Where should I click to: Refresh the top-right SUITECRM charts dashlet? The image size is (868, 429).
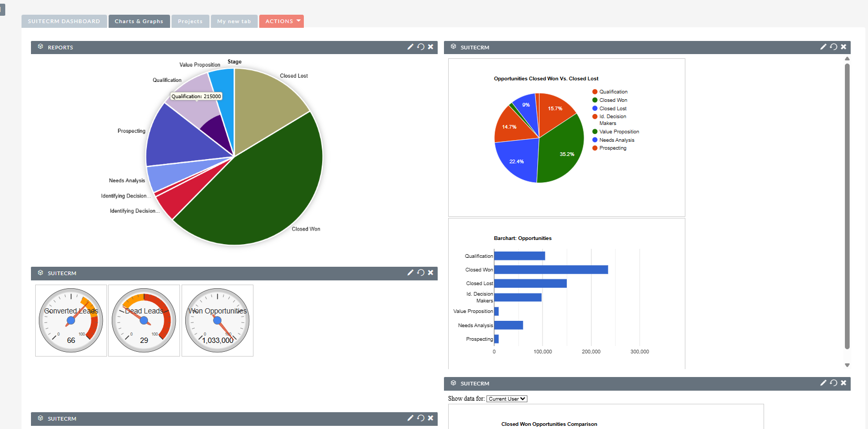[x=833, y=47]
